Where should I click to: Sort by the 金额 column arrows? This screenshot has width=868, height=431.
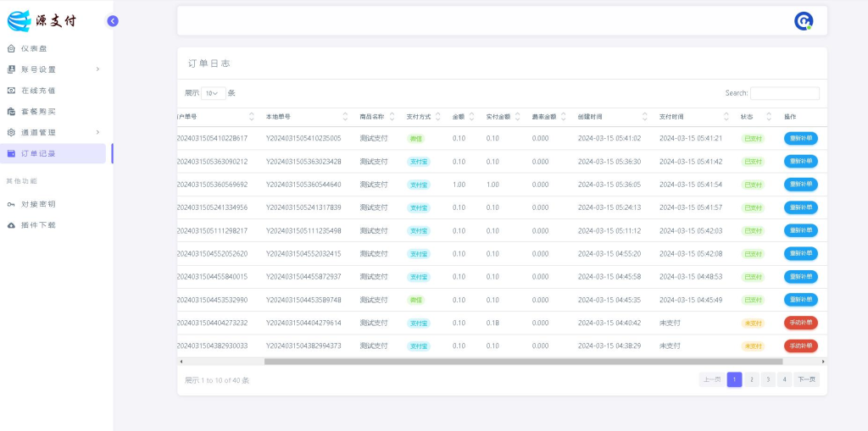(471, 117)
